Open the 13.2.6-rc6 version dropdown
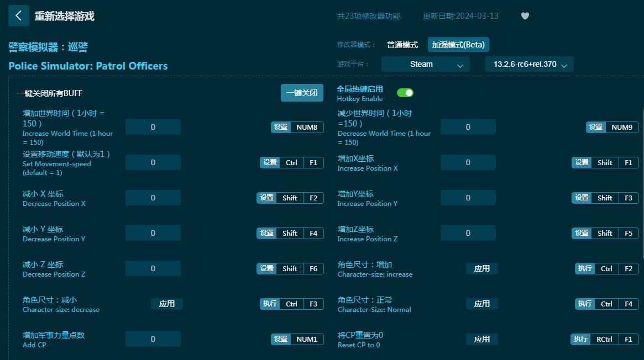The image size is (644, 360). click(x=530, y=65)
